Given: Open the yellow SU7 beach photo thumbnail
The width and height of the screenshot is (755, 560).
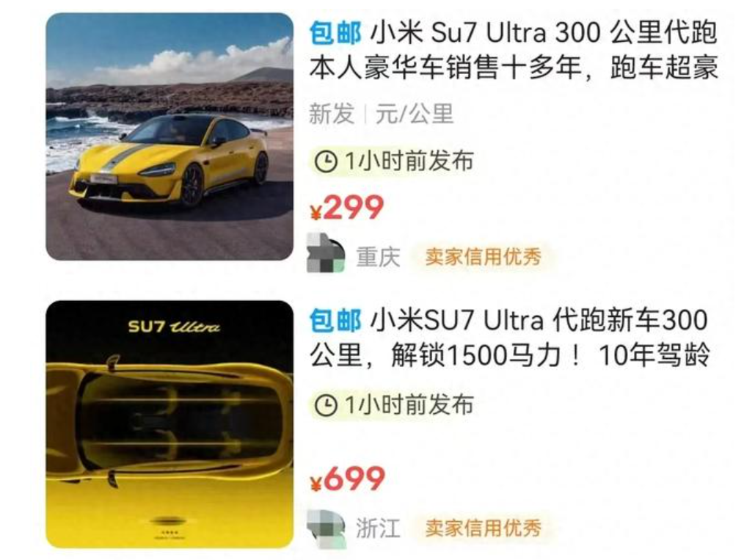Looking at the screenshot, I should point(169,137).
